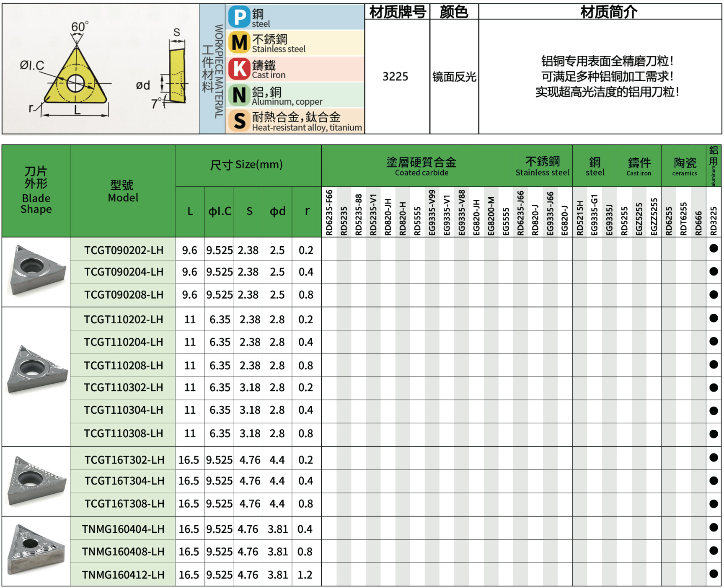Click the Stainless steel column group header

tap(542, 166)
